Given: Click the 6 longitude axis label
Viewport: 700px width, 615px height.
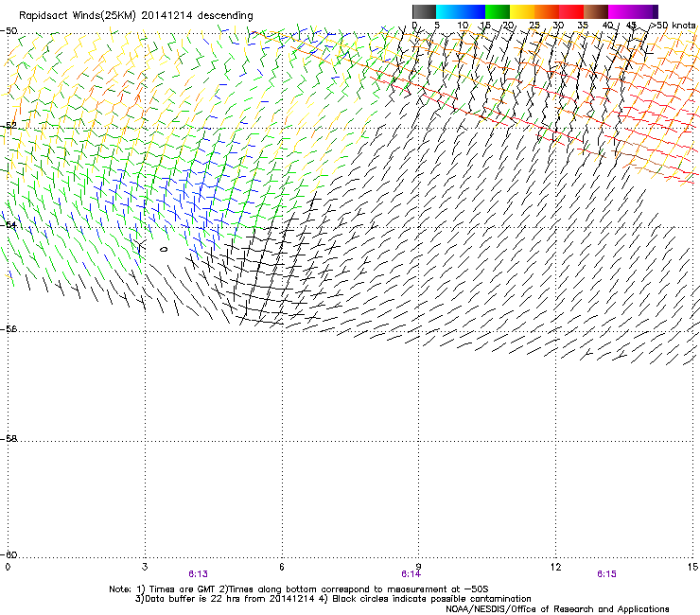Looking at the screenshot, I should (282, 567).
